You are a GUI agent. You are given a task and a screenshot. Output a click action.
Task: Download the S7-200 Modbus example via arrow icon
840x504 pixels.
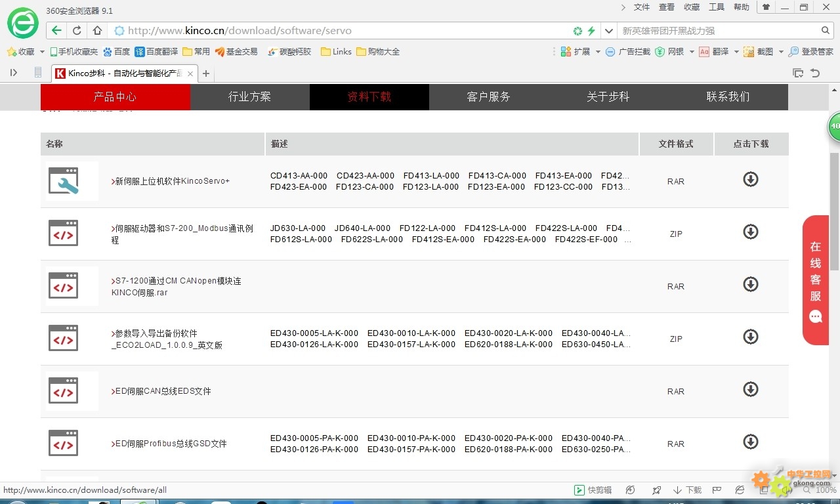[x=751, y=232]
